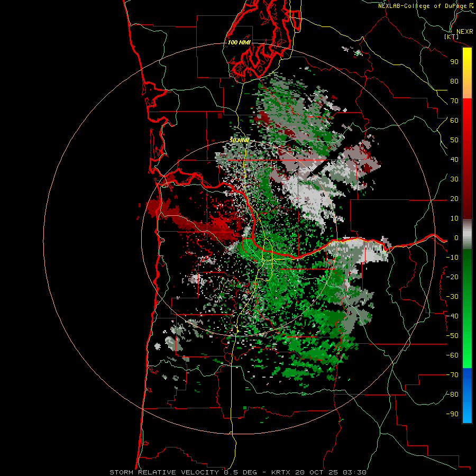Click the positive 80 knot scale label
The image size is (476, 476).
pyautogui.click(x=454, y=81)
